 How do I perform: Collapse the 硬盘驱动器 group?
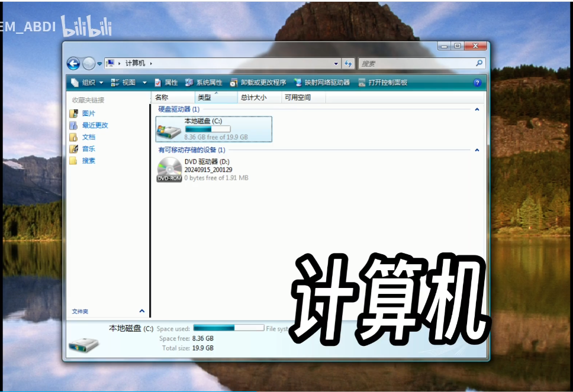point(477,109)
